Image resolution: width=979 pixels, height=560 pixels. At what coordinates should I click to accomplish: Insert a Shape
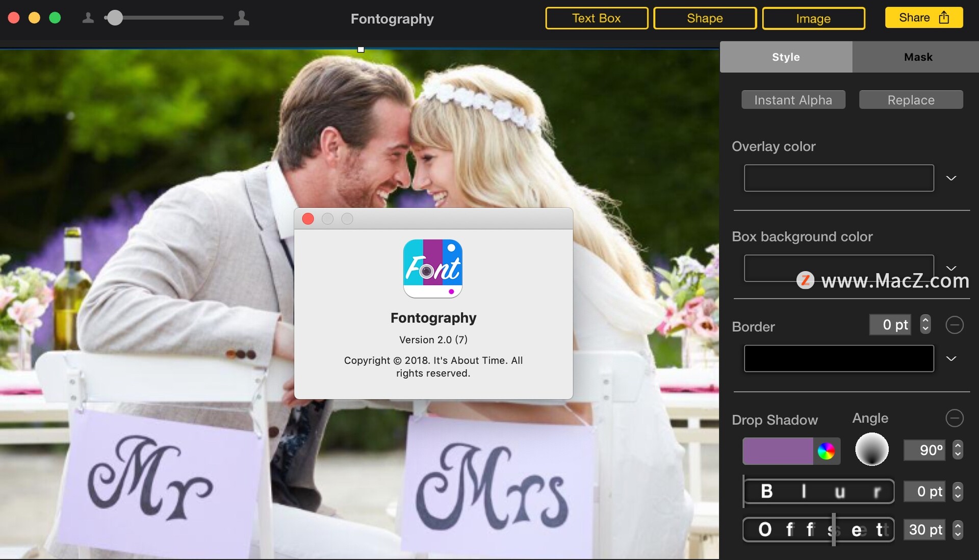[705, 18]
